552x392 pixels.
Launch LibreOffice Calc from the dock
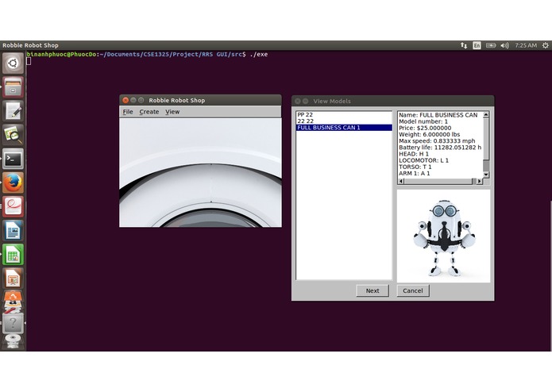click(13, 255)
